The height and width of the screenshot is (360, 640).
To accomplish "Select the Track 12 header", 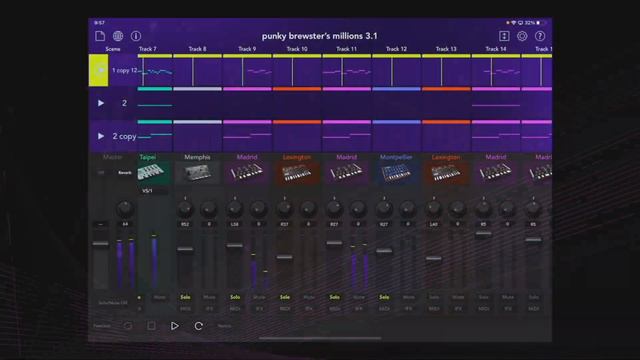I will [x=396, y=49].
